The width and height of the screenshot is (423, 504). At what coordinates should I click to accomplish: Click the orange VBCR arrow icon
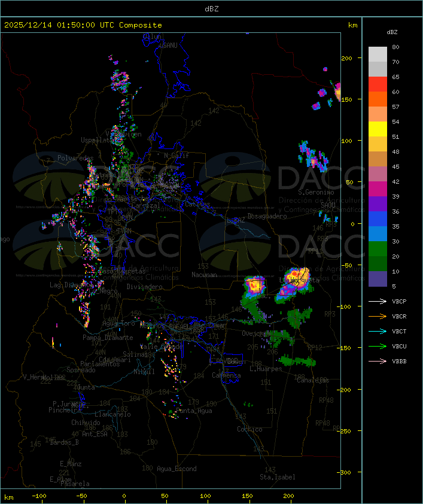pyautogui.click(x=378, y=316)
